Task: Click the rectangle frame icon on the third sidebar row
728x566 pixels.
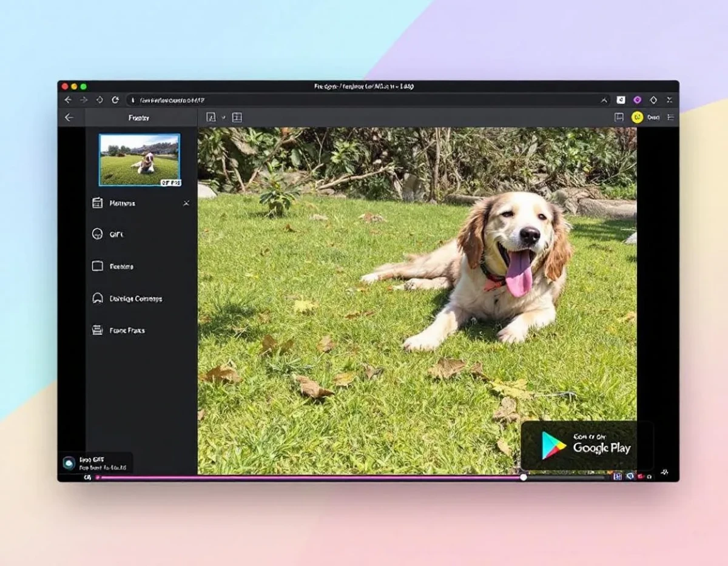Action: pyautogui.click(x=97, y=266)
